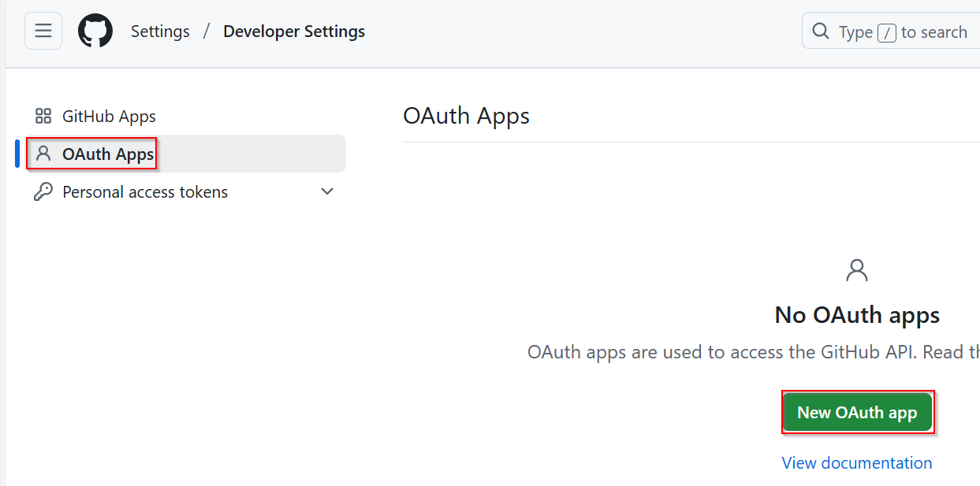Click the OAuth Apps person icon
The image size is (980, 486).
(44, 154)
